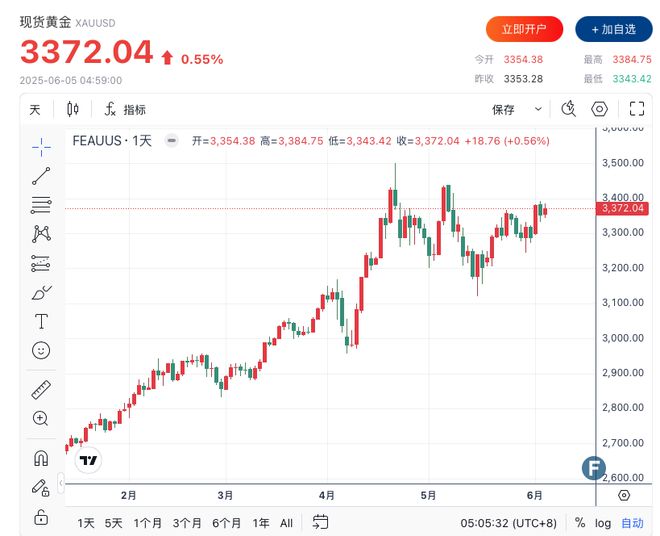Viewport: 660px width, 536px height.
Task: Select the Text annotation tool
Action: pos(41,321)
